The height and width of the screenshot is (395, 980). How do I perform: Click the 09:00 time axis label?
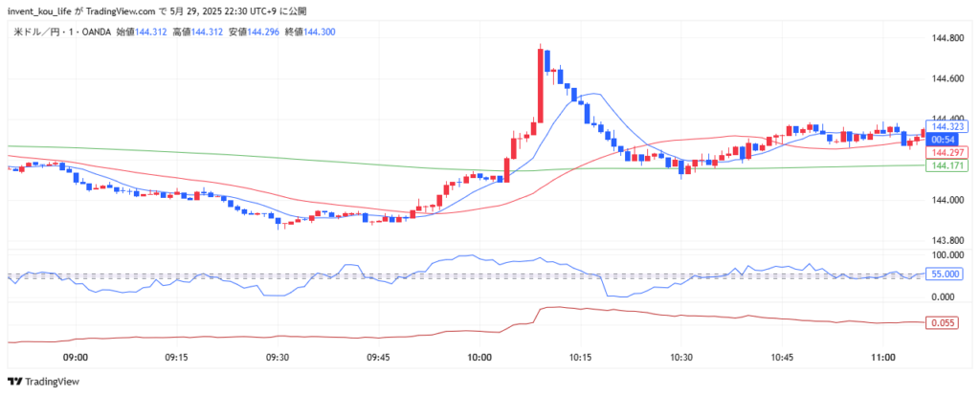75,357
